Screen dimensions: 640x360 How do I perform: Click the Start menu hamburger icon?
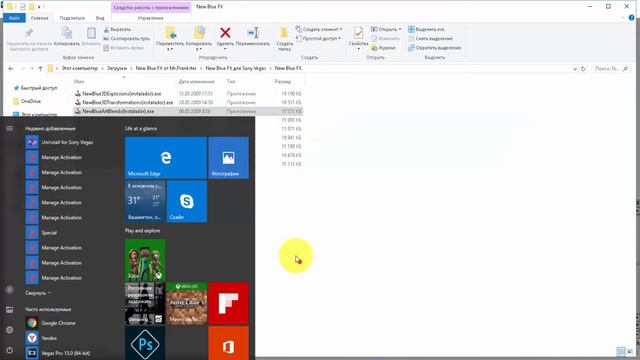pyautogui.click(x=9, y=128)
